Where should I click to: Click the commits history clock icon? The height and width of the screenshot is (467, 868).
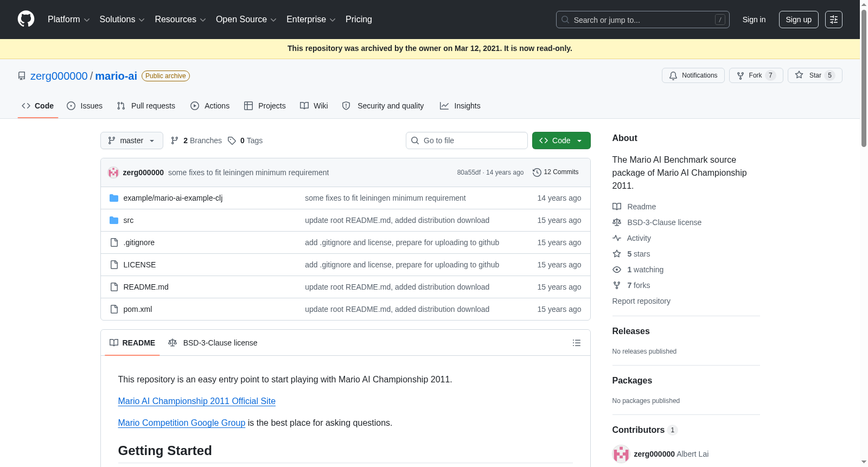point(537,172)
